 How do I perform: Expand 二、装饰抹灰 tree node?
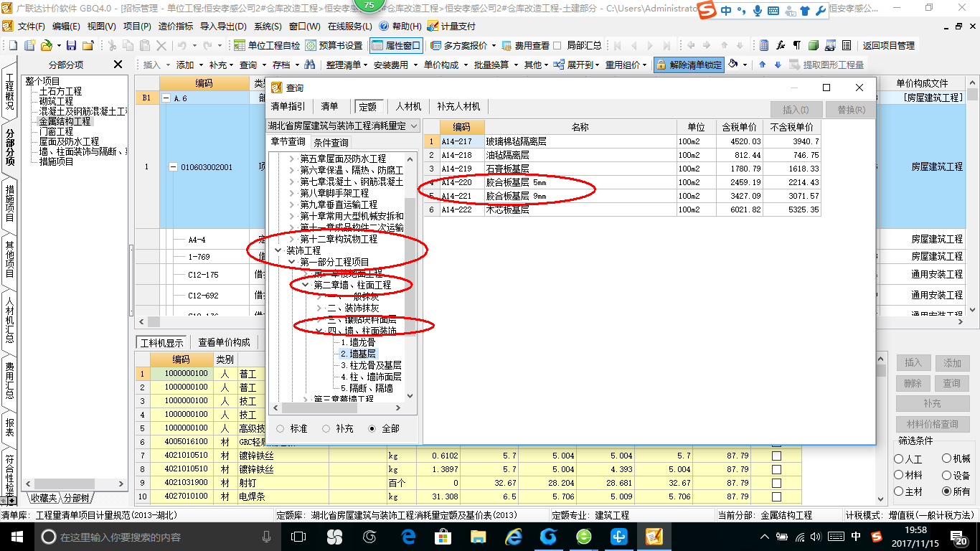tap(319, 308)
